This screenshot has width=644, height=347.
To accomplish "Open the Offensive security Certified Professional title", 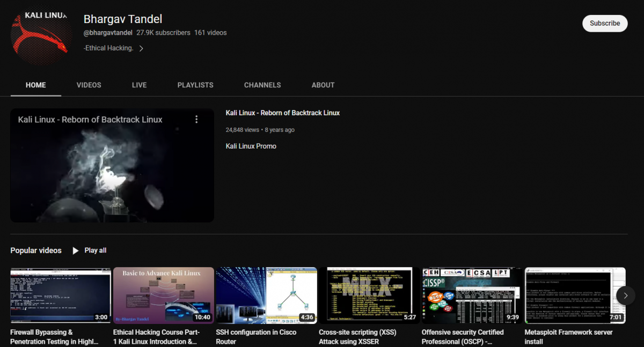I will tap(463, 337).
